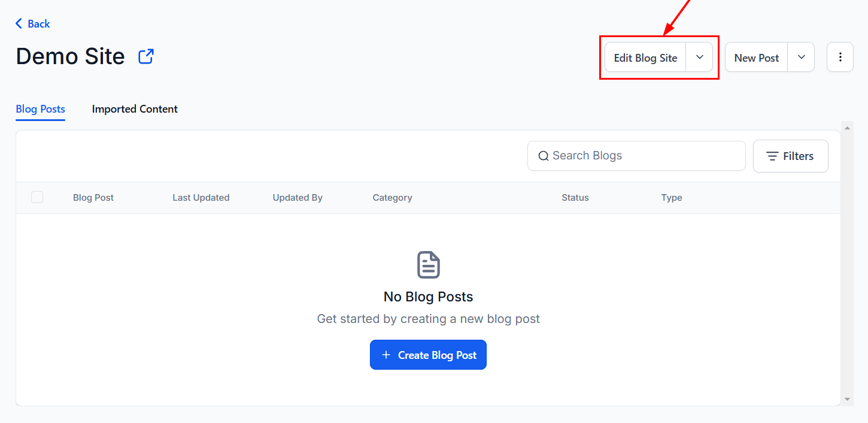Focus the Search Blogs input field
This screenshot has height=423, width=868.
click(x=636, y=156)
